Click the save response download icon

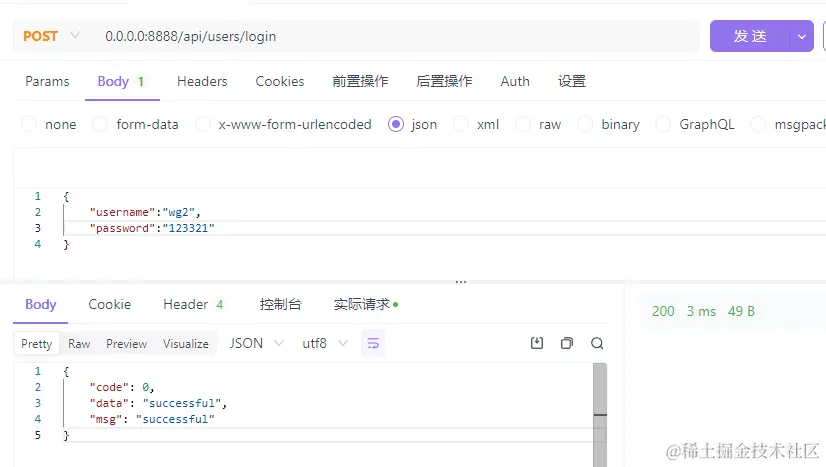(537, 343)
